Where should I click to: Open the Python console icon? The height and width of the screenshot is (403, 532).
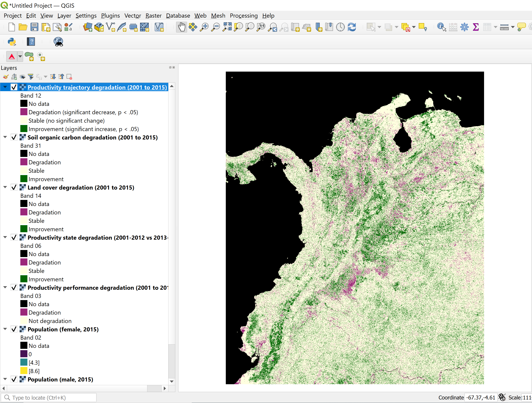coord(12,42)
